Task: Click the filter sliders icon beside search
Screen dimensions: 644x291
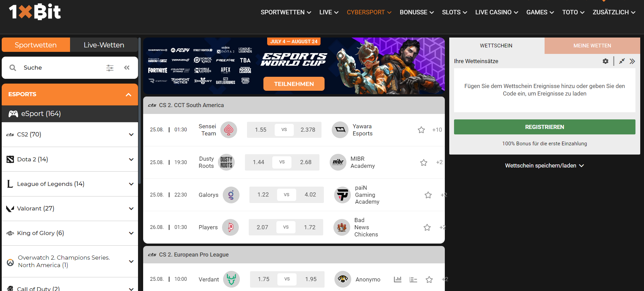Action: [x=110, y=68]
